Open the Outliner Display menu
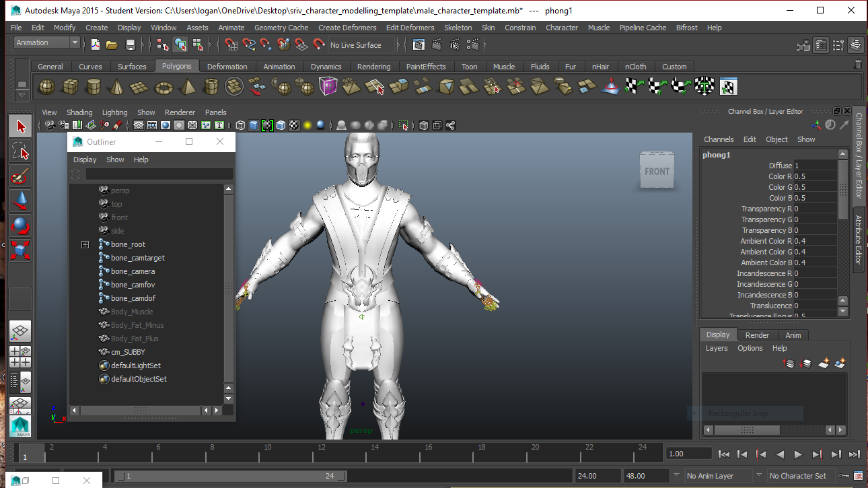Viewport: 868px width, 488px height. (x=85, y=160)
